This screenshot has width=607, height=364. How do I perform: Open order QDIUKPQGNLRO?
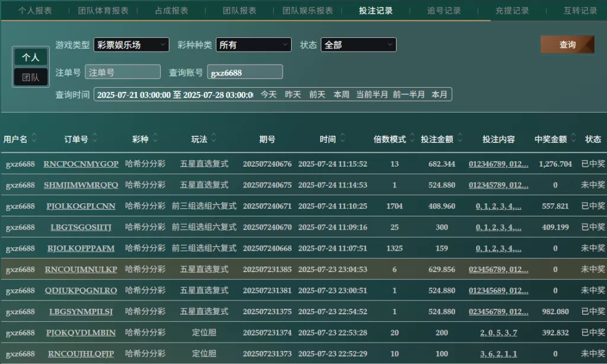81,291
